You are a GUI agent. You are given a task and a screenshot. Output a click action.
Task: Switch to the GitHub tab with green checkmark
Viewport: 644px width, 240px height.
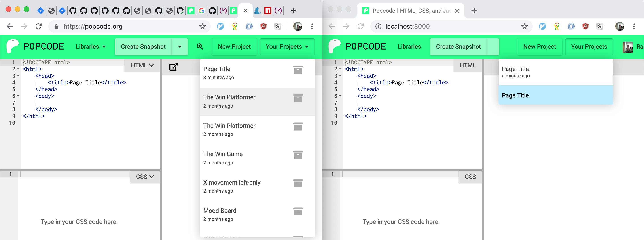point(180,11)
